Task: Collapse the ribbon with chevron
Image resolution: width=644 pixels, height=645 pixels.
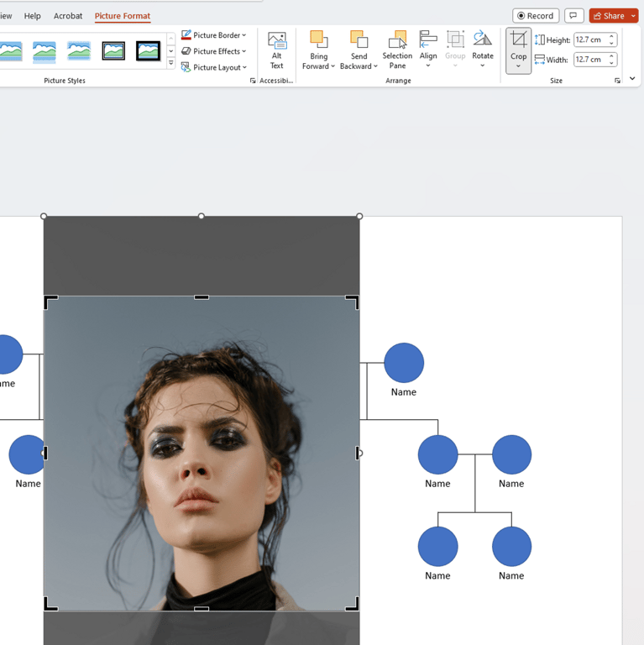Action: click(632, 78)
